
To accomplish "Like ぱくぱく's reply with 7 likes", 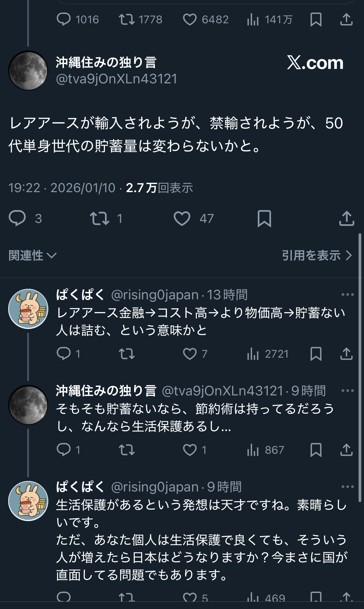I will click(x=190, y=354).
